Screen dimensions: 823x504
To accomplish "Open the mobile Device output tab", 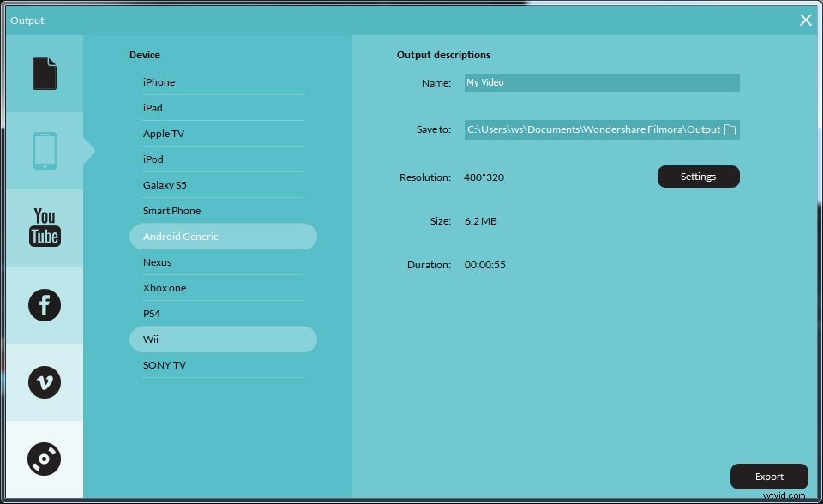I will [x=44, y=150].
